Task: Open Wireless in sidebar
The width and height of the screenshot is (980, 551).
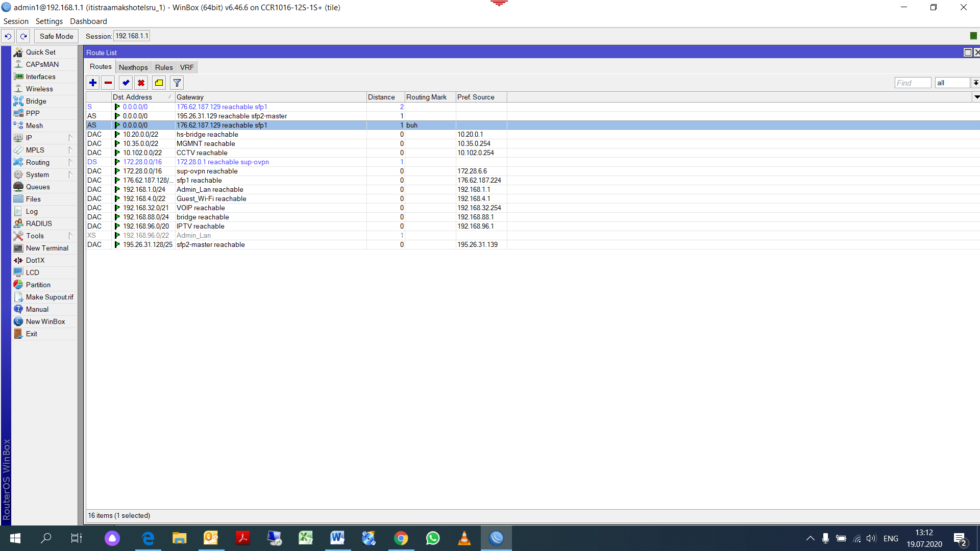Action: (x=44, y=89)
